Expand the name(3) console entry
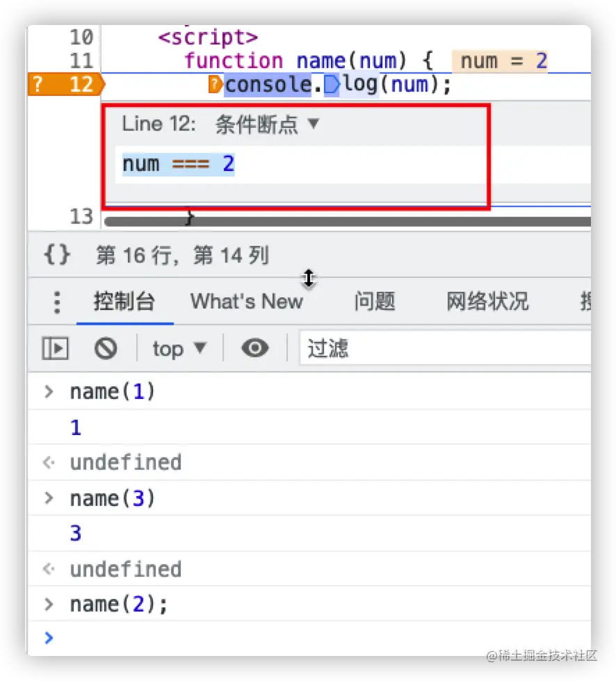This screenshot has width=616, height=681. click(x=47, y=498)
